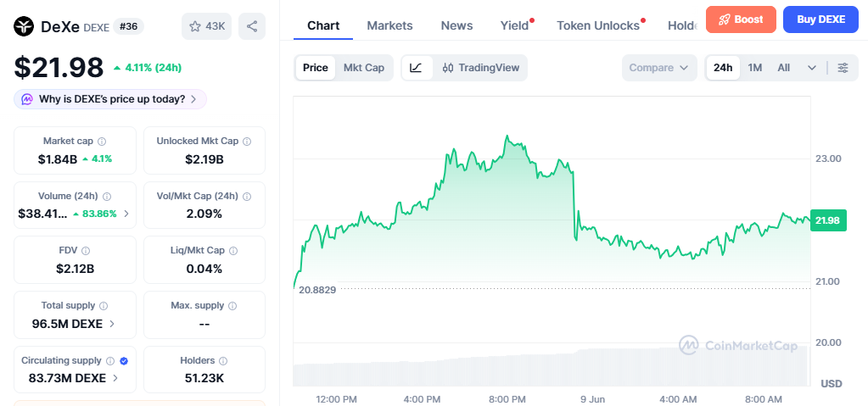Click the 51.23K holders value
The width and height of the screenshot is (868, 406).
coord(204,378)
